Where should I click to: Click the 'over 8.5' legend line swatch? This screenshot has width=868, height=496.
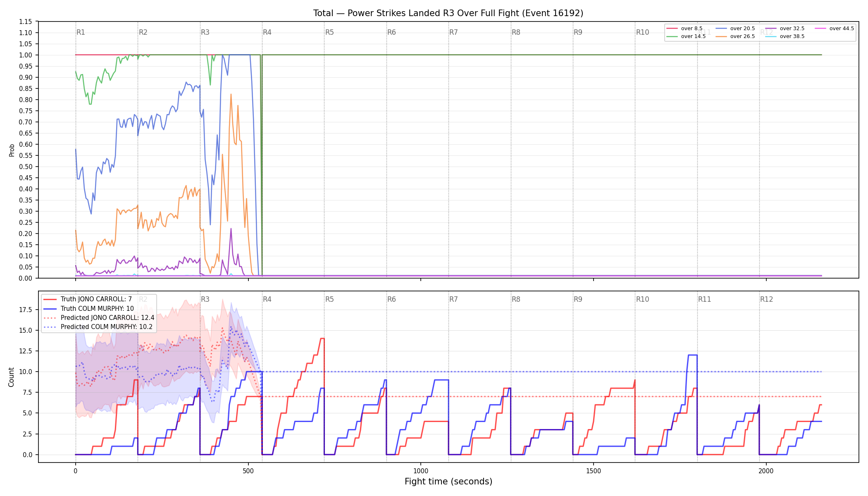(x=672, y=29)
